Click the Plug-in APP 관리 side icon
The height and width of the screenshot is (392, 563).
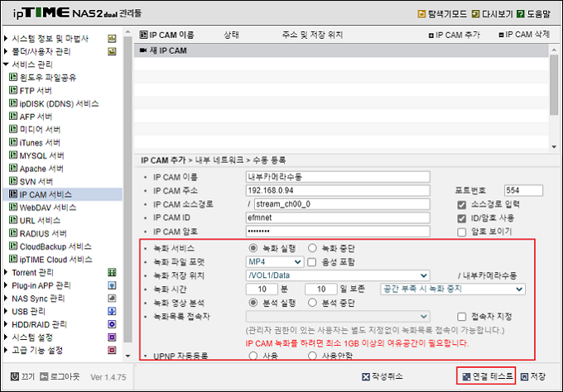112,285
